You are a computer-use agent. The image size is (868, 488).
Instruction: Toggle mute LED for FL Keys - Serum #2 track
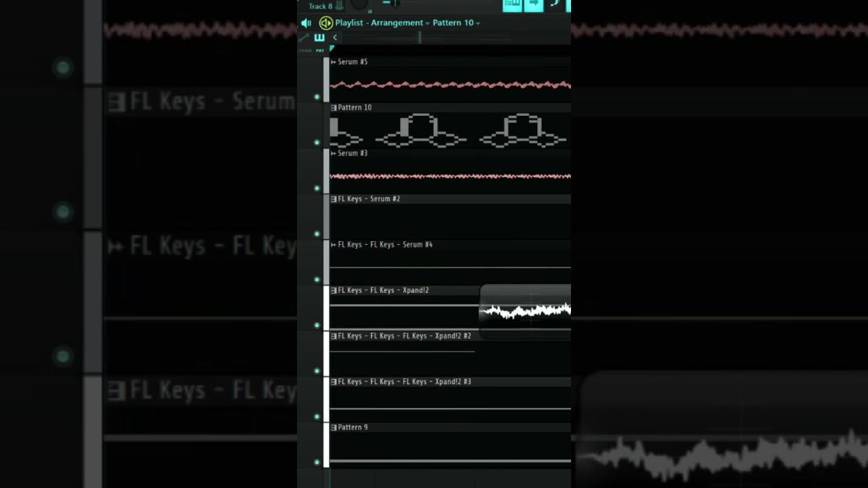pos(317,234)
